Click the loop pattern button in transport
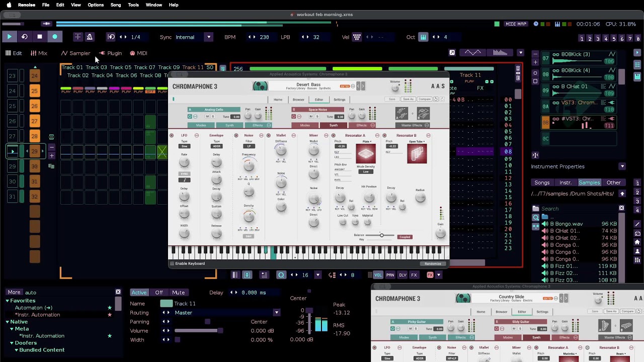The height and width of the screenshot is (362, 644). pyautogui.click(x=24, y=37)
